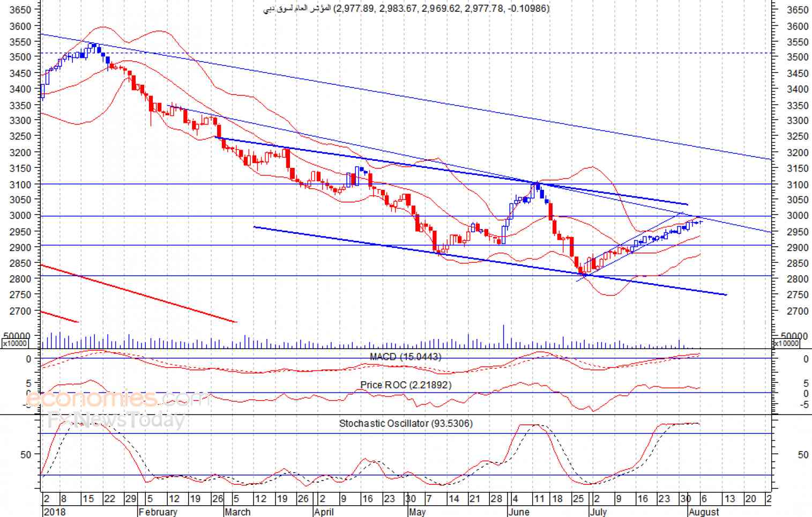Click the x10000 volume multiplier on left axis

[x=15, y=343]
